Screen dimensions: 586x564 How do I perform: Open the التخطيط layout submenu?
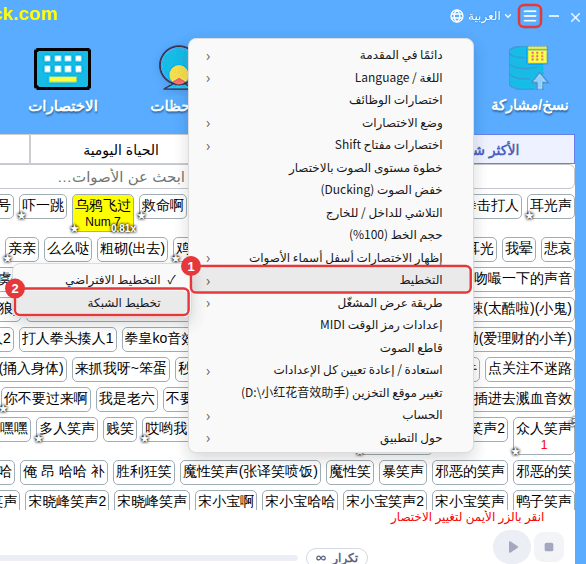pyautogui.click(x=330, y=280)
